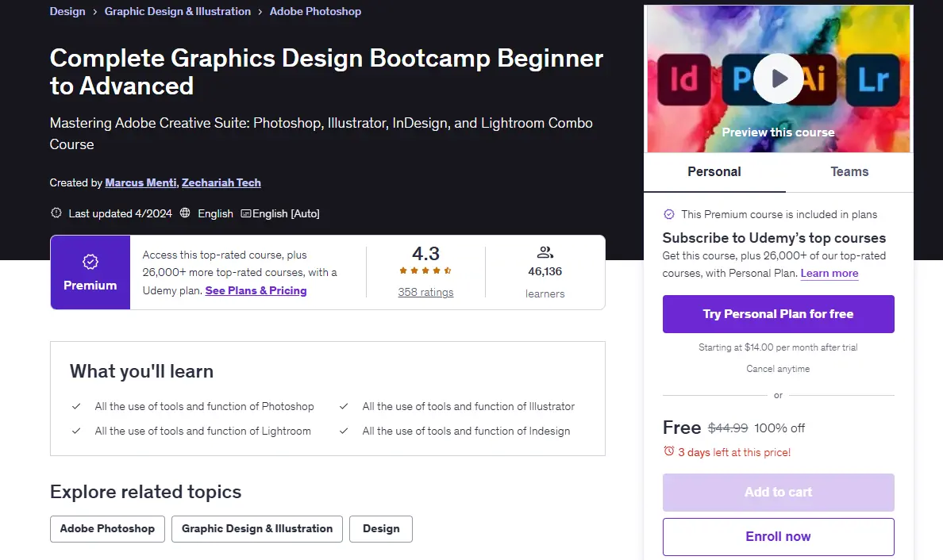Click the Preview this course label
943x560 pixels.
click(x=778, y=132)
